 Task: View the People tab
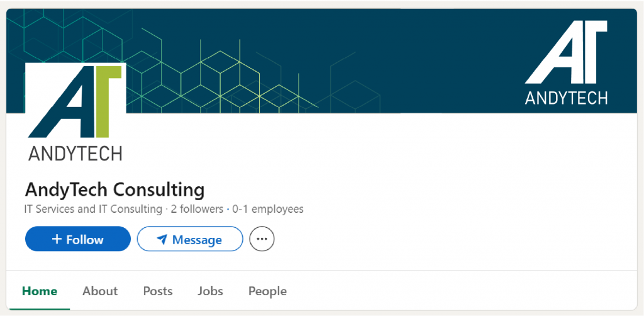(267, 291)
